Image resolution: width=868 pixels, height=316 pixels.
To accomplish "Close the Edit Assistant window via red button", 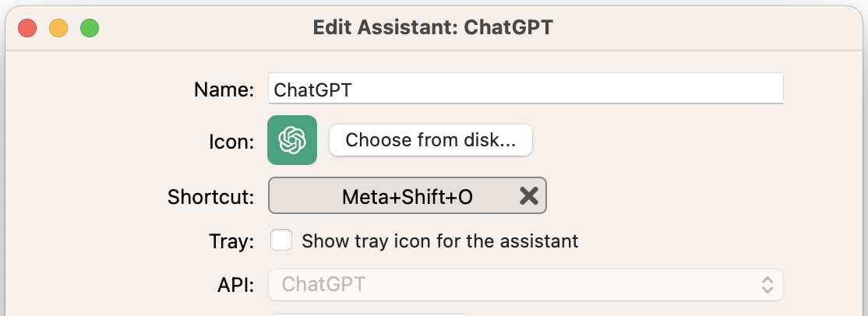I will point(27,28).
